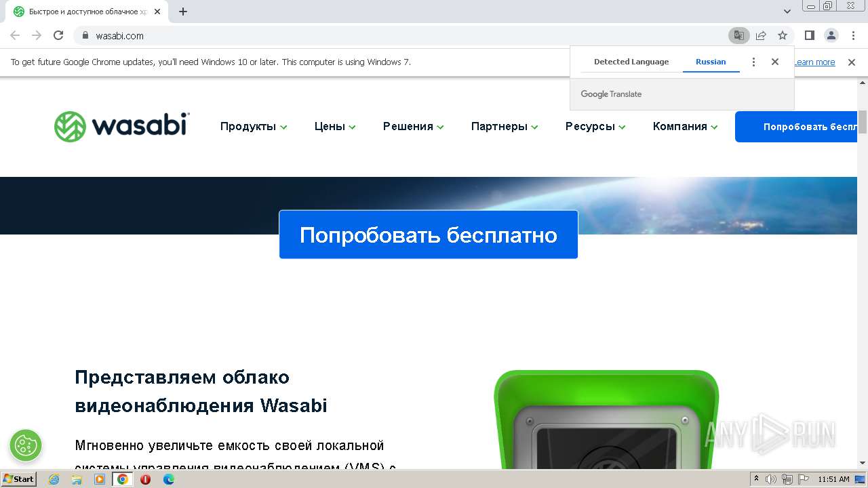868x488 pixels.
Task: View site information padlock icon
Action: point(85,35)
